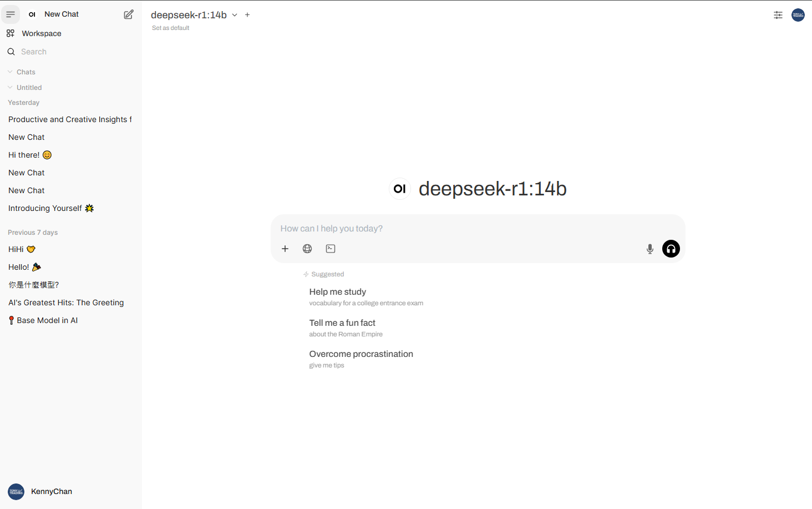Open the chat controls sliders icon
The height and width of the screenshot is (509, 812).
(x=778, y=15)
